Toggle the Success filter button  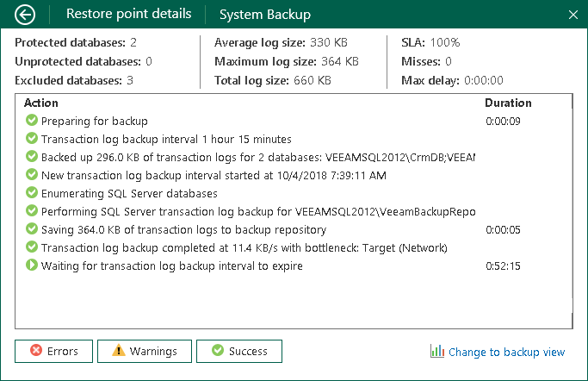coord(239,351)
